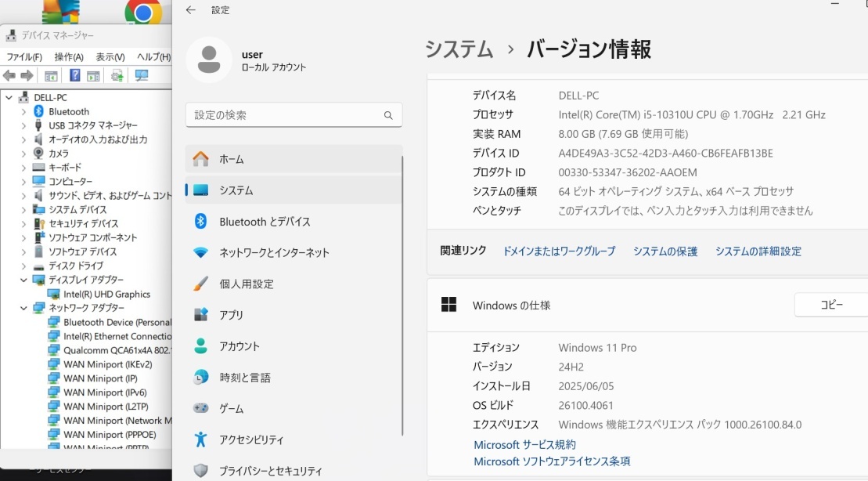Open 時刻と言語 settings
Viewport: 868px width, 481px height.
tap(294, 378)
